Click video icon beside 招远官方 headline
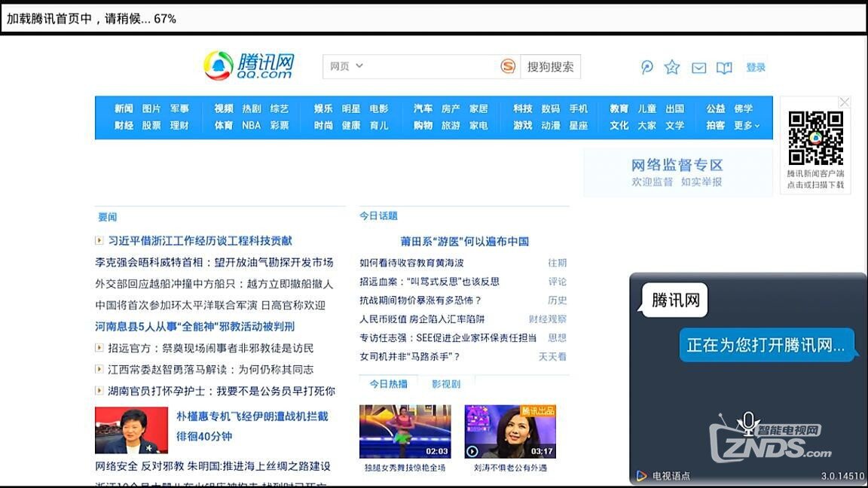The height and width of the screenshot is (488, 868). coord(99,347)
